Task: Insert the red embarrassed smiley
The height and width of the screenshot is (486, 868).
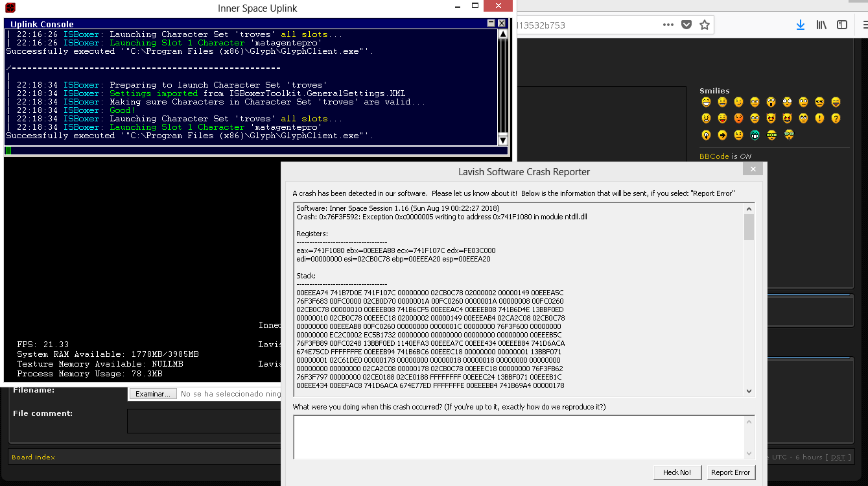Action: pyautogui.click(x=738, y=118)
